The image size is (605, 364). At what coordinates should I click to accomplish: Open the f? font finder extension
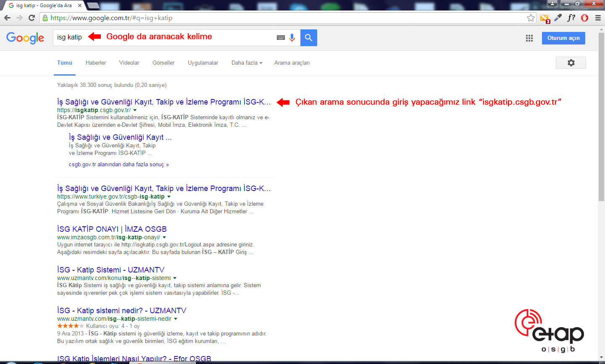tap(571, 18)
